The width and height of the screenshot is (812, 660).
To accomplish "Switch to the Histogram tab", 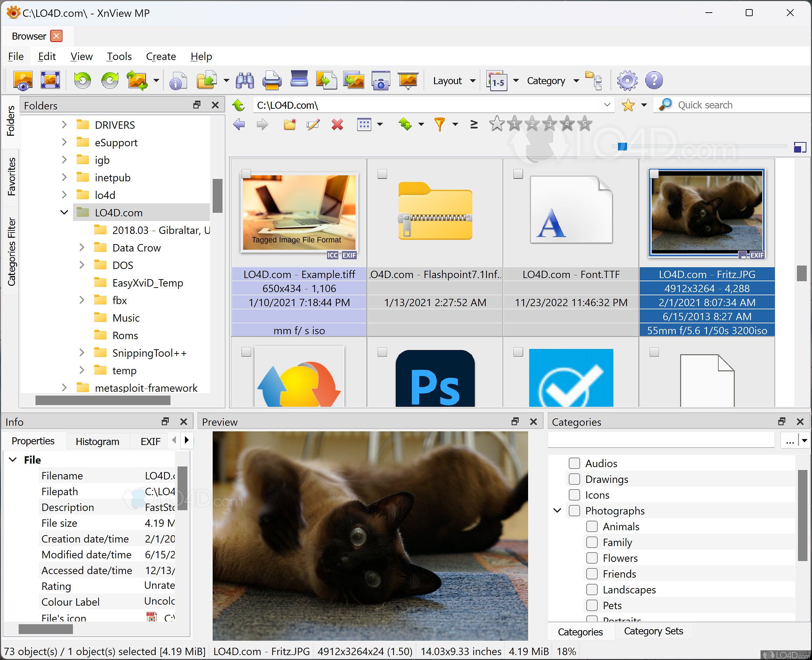I will coord(97,442).
